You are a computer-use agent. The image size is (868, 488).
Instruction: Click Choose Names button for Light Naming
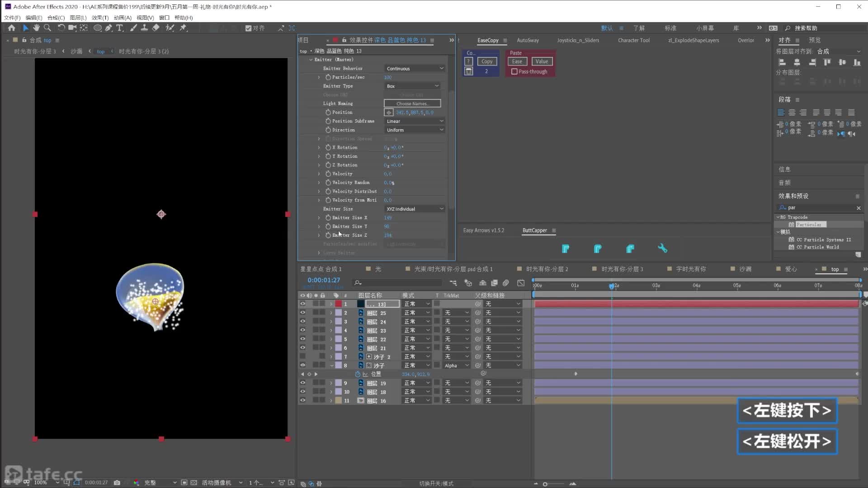412,103
